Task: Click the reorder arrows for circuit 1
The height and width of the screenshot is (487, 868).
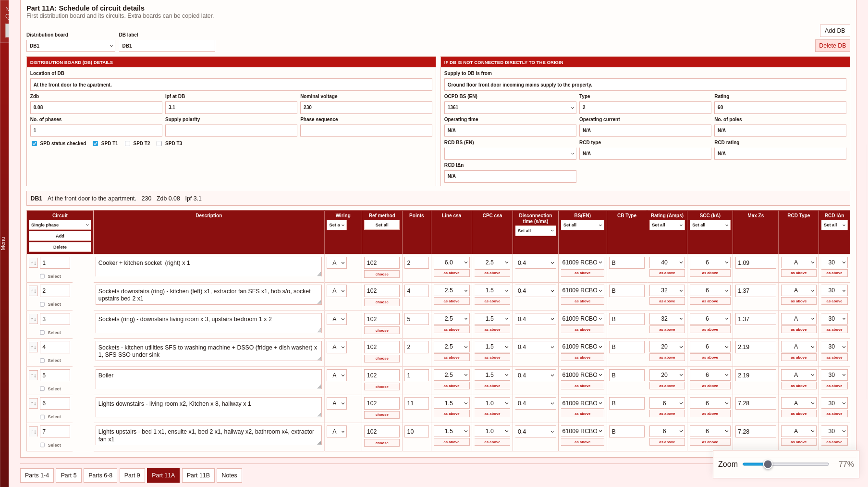Action: 33,263
